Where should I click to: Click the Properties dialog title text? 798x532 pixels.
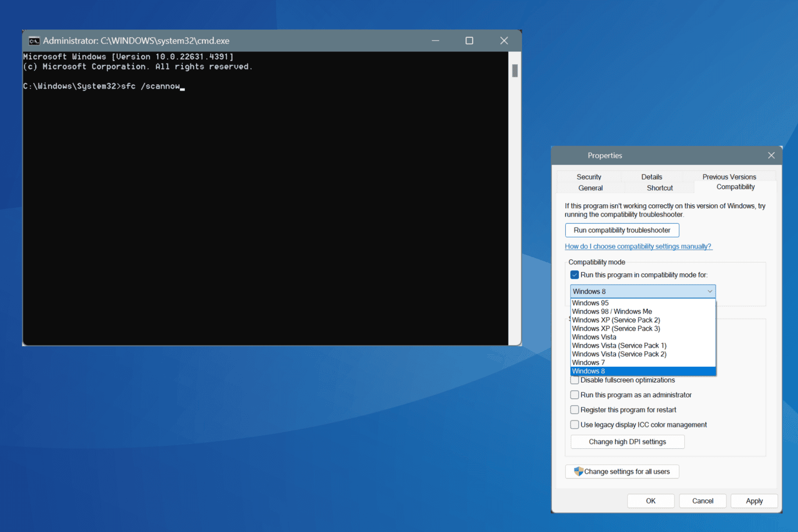point(605,155)
